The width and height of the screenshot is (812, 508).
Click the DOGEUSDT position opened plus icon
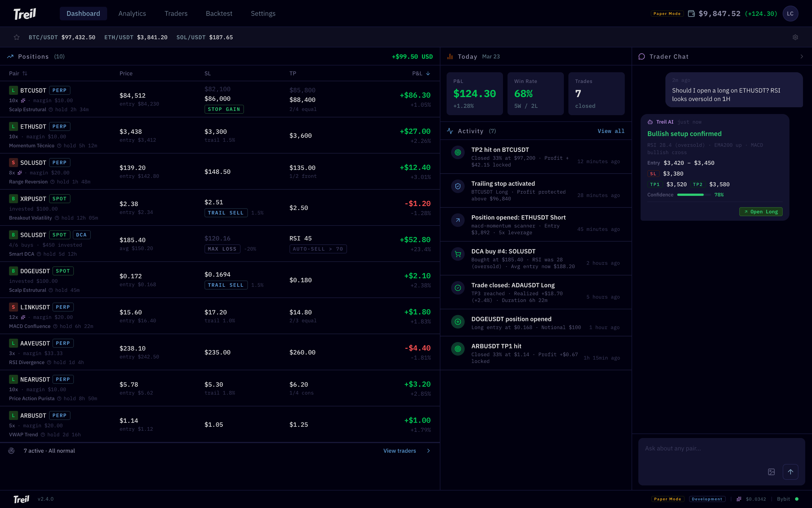point(458,322)
